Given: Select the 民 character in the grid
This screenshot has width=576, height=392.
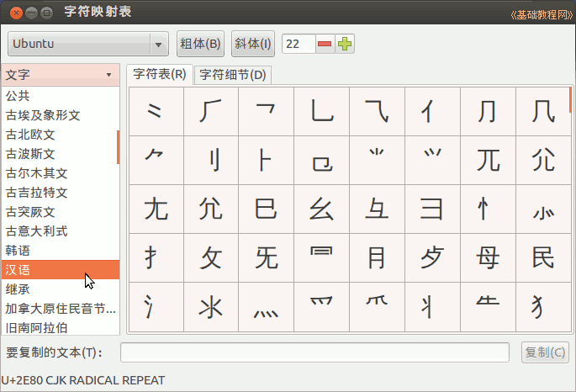Looking at the screenshot, I should 543,257.
